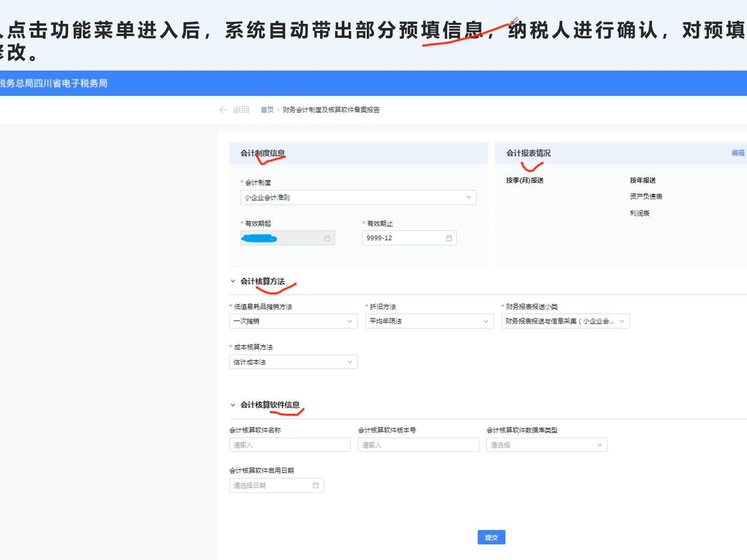
Task: Click 会计核算软件版本号 input field
Action: 419,445
